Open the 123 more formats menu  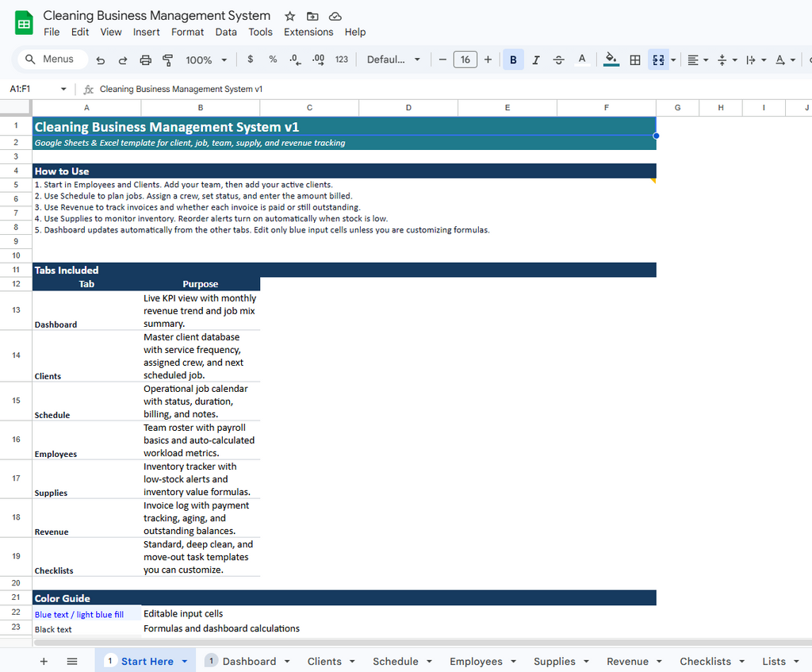coord(341,60)
